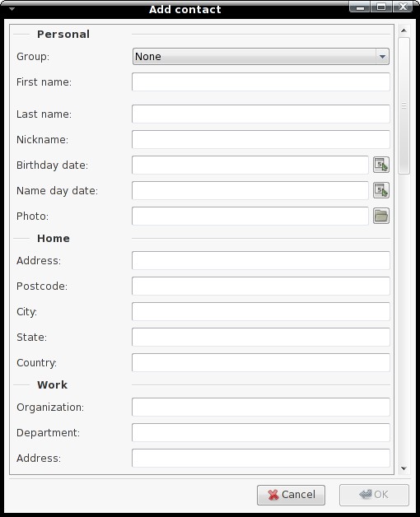Focus the Department field
This screenshot has height=517, width=420.
260,432
